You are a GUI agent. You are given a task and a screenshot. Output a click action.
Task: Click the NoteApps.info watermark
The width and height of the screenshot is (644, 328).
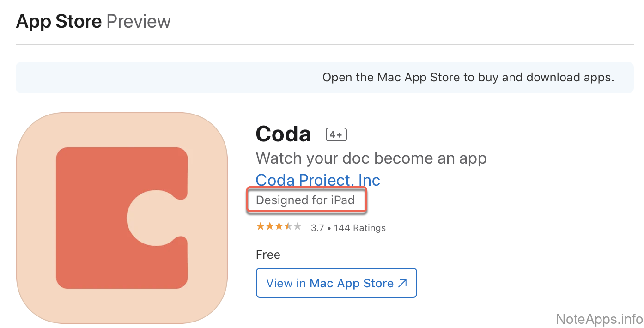(x=599, y=319)
